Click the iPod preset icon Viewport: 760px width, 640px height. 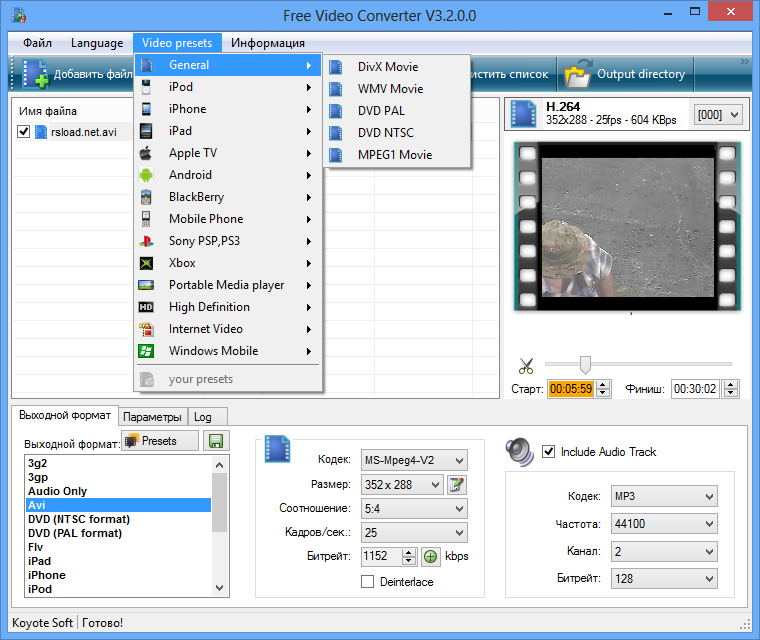pyautogui.click(x=146, y=87)
